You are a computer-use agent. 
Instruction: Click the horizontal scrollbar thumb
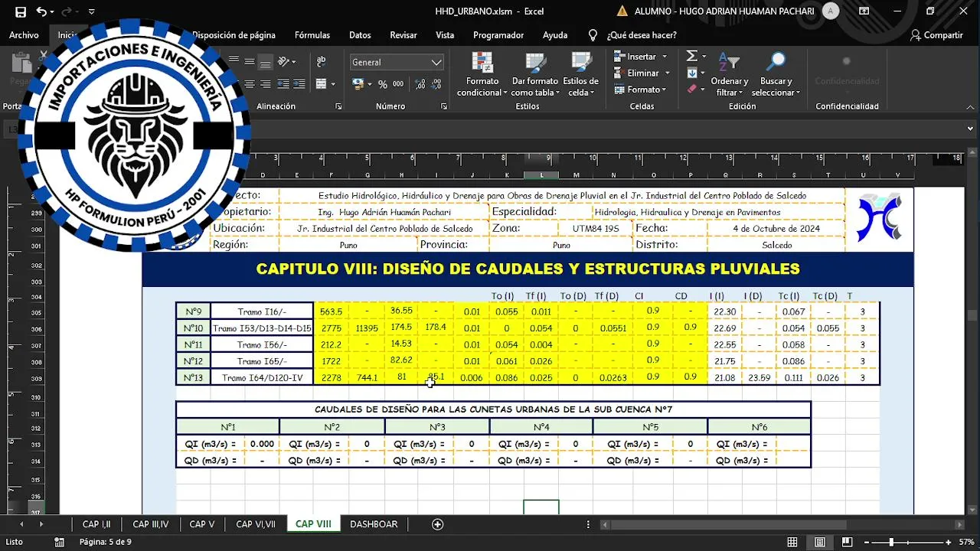[x=727, y=525]
